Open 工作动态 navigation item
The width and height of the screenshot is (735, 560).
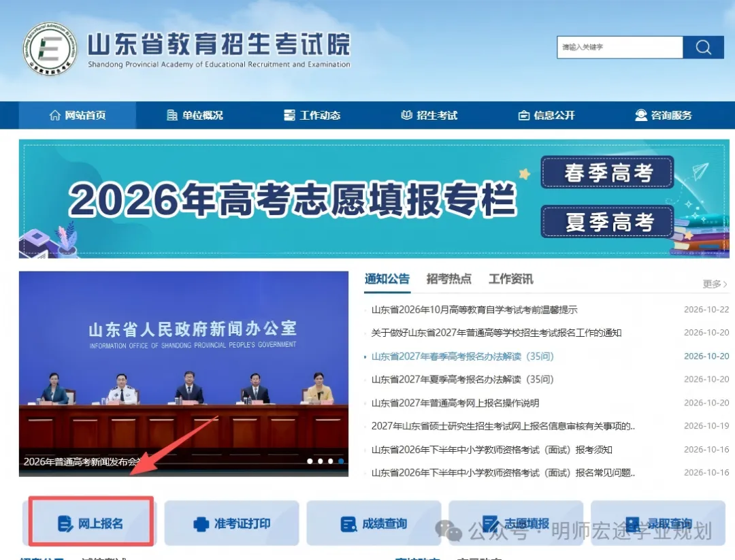tap(312, 115)
